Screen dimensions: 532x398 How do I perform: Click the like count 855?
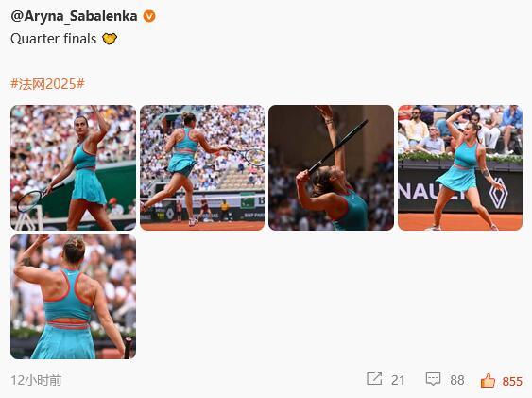point(512,381)
